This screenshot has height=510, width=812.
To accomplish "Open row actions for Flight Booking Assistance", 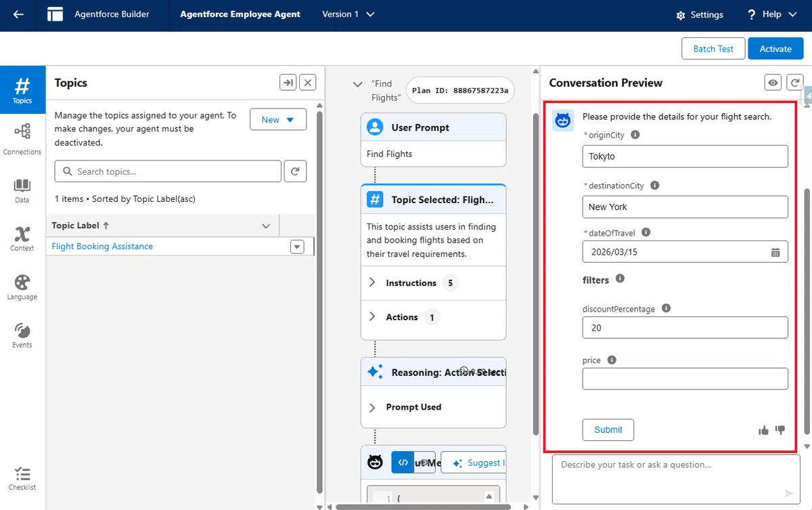I will pyautogui.click(x=297, y=247).
